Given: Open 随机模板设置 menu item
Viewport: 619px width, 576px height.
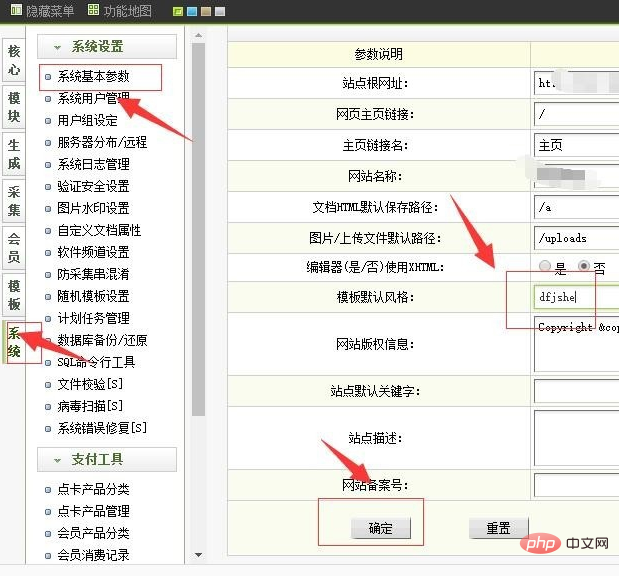Looking at the screenshot, I should (x=93, y=296).
